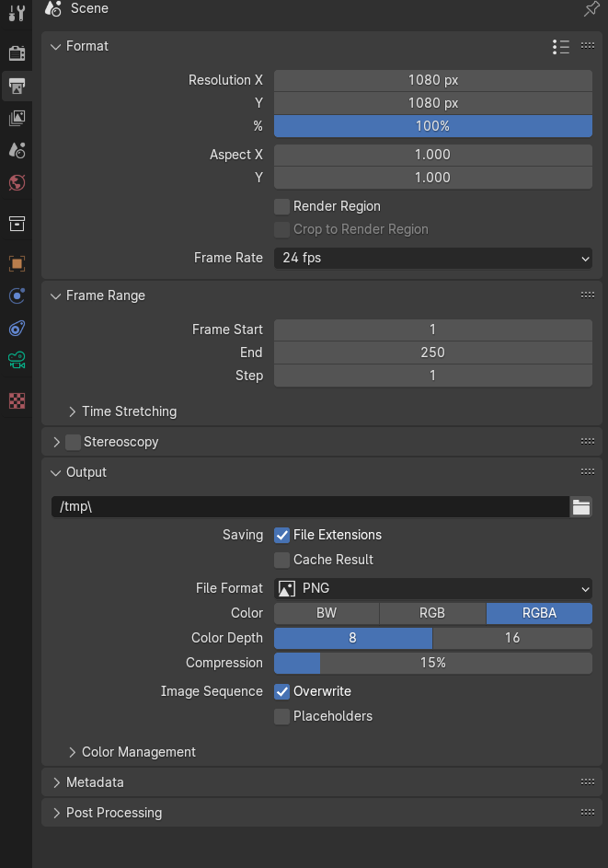Viewport: 608px width, 868px height.
Task: Open the Tool properties tab
Action: (x=17, y=14)
